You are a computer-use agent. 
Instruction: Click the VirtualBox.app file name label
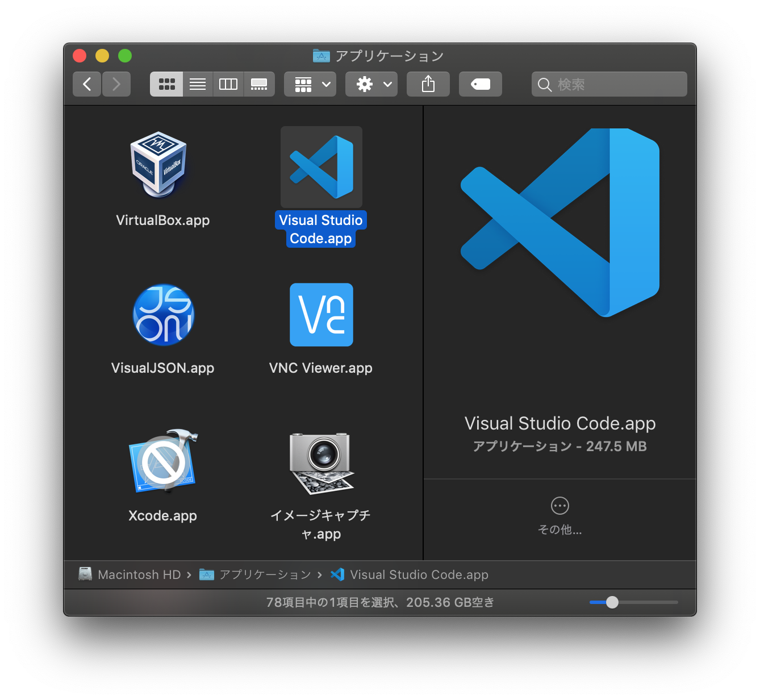coord(163,220)
